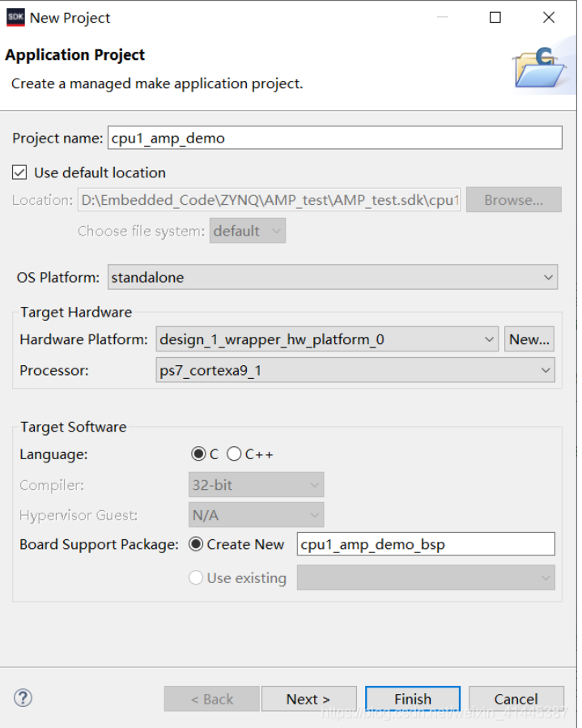
Task: Open the Processor selection dropdown
Action: 355,371
